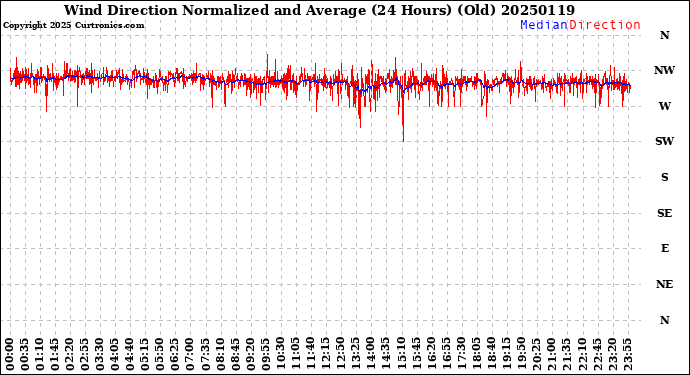Click the 06:25 time label

click(x=175, y=354)
